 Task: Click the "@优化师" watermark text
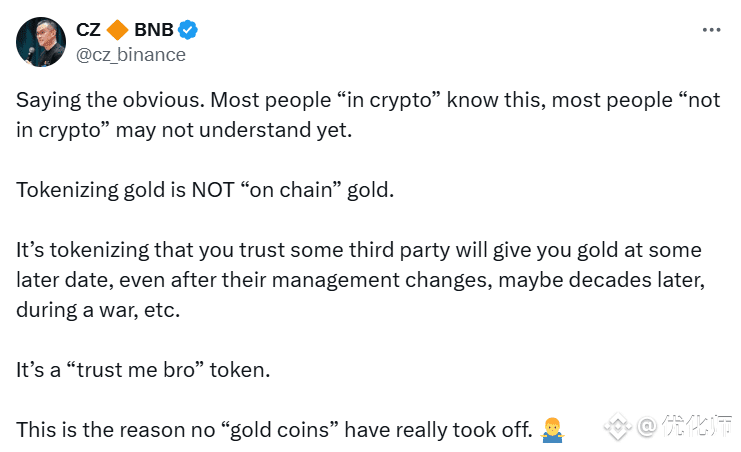(x=684, y=426)
